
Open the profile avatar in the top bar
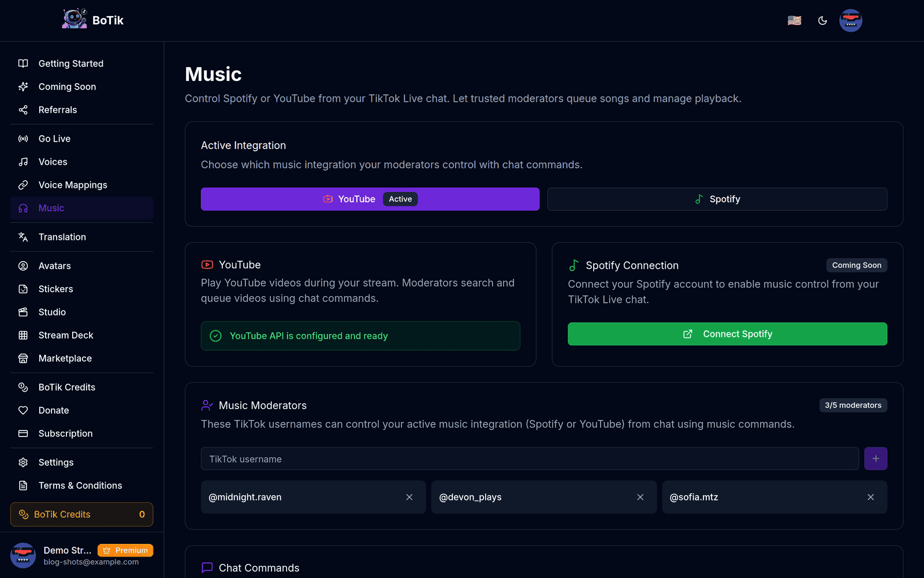click(851, 20)
